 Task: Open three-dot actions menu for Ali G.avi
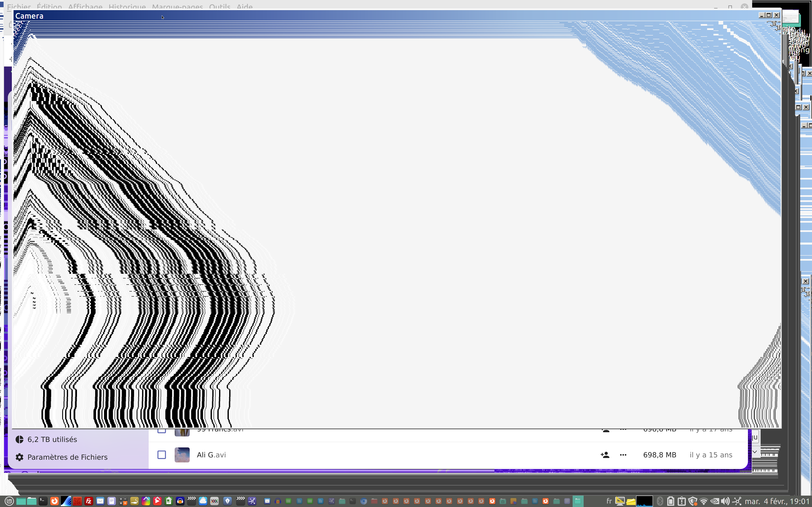(x=623, y=455)
